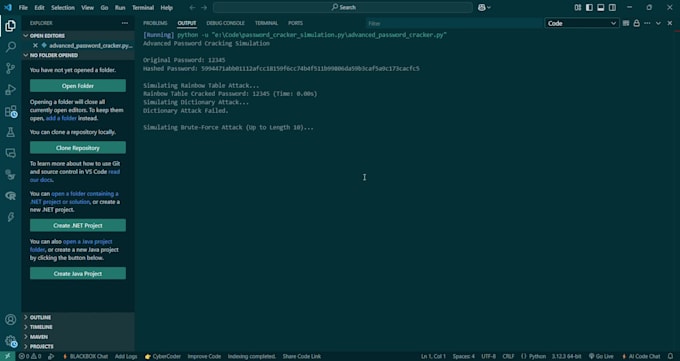
Task: Open the File menu
Action: 23,7
